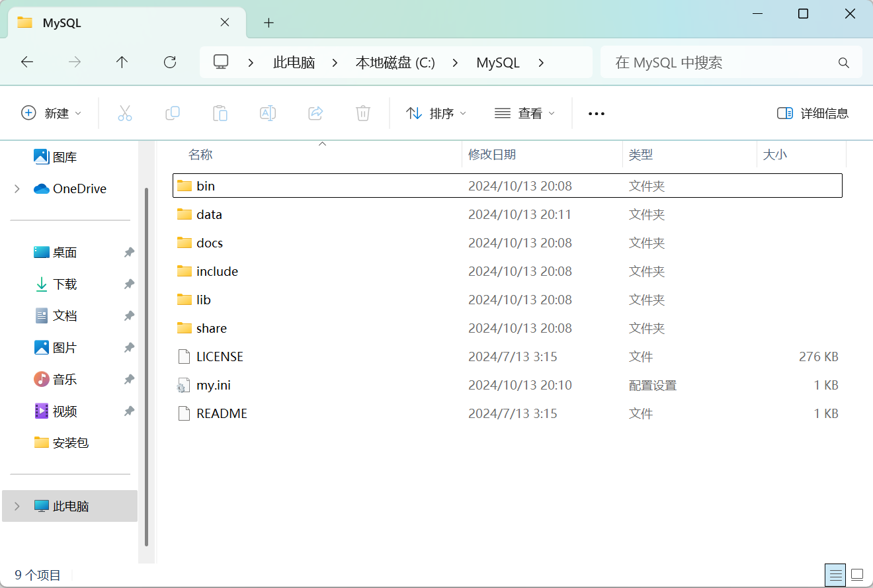Switch to large thumbnails view icon
The width and height of the screenshot is (873, 588).
point(858,574)
